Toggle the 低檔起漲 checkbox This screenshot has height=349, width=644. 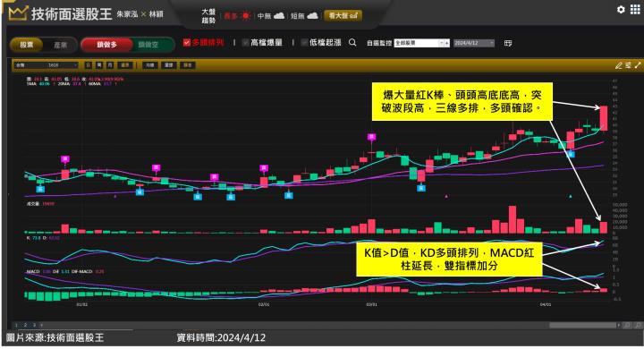point(304,42)
